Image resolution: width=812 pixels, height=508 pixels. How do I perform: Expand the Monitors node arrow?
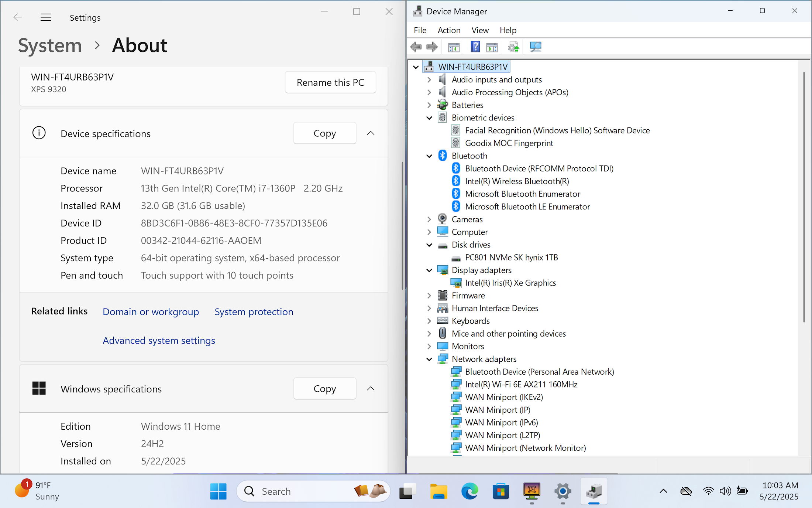tap(429, 347)
